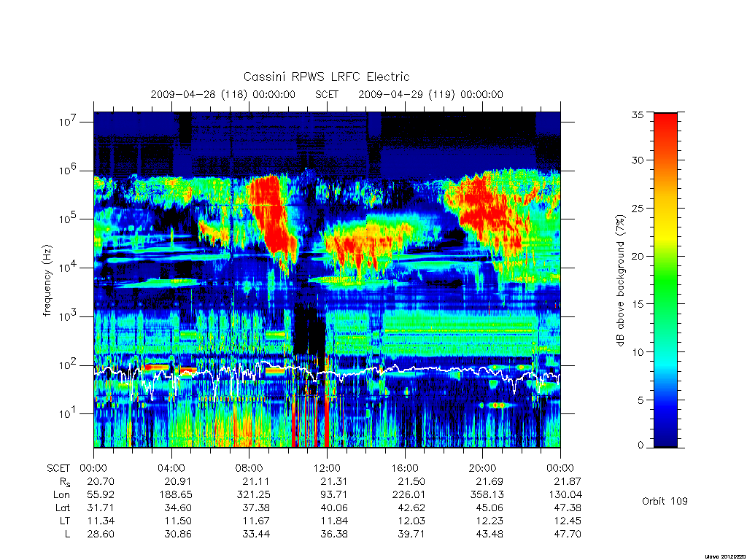Click the colorbar tick label '30'
The width and height of the screenshot is (747, 560).
[x=637, y=160]
